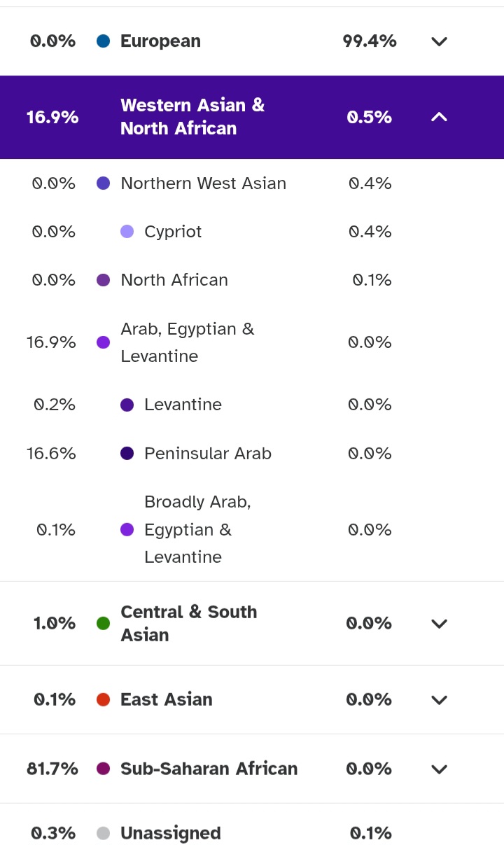Click the green Central & South Asian dot

(104, 623)
